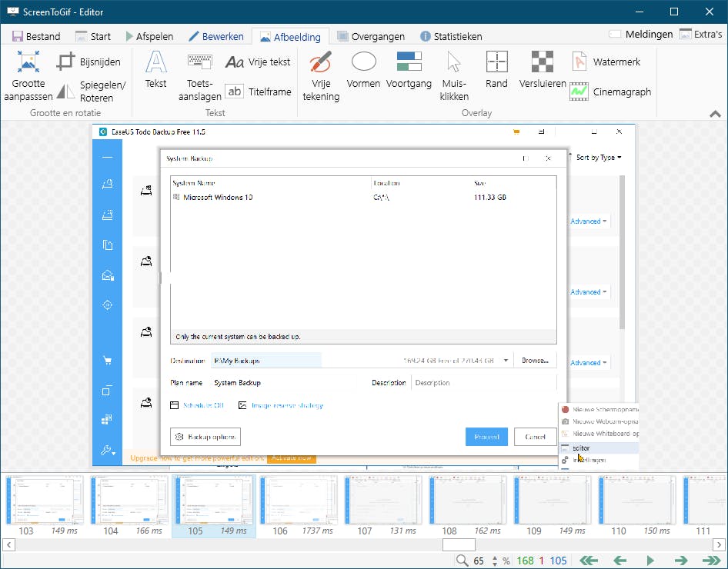Screen dimensions: 728x569
Task: Add a Voortgang progress overlay
Action: (x=409, y=70)
